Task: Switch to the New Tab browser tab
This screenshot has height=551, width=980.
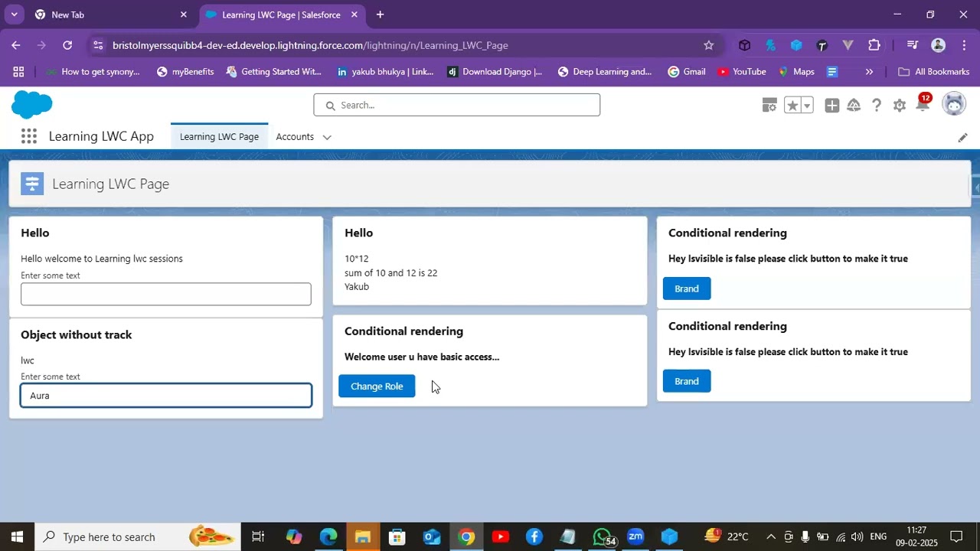Action: 109,15
